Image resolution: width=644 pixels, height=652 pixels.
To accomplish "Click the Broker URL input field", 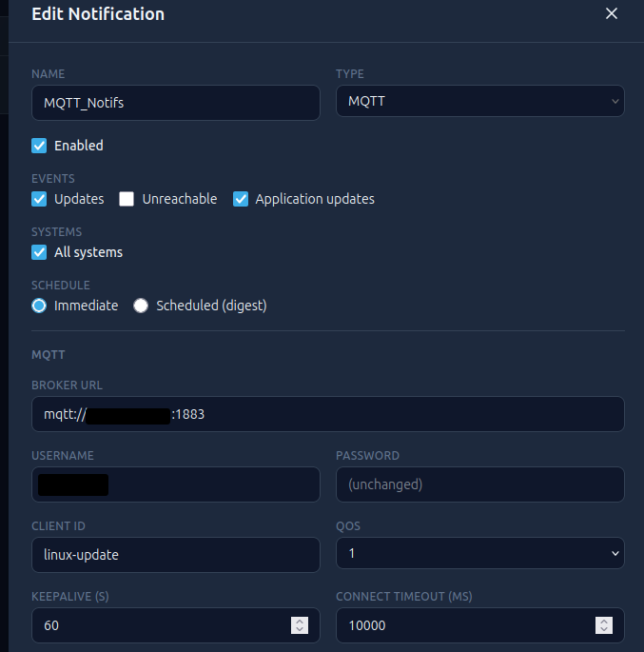I will tap(328, 414).
